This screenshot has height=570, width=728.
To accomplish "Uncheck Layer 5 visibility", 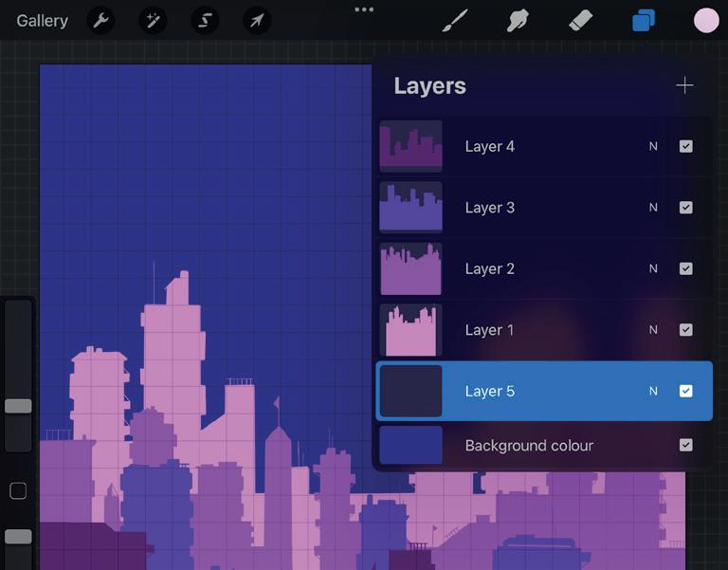I will [x=685, y=391].
